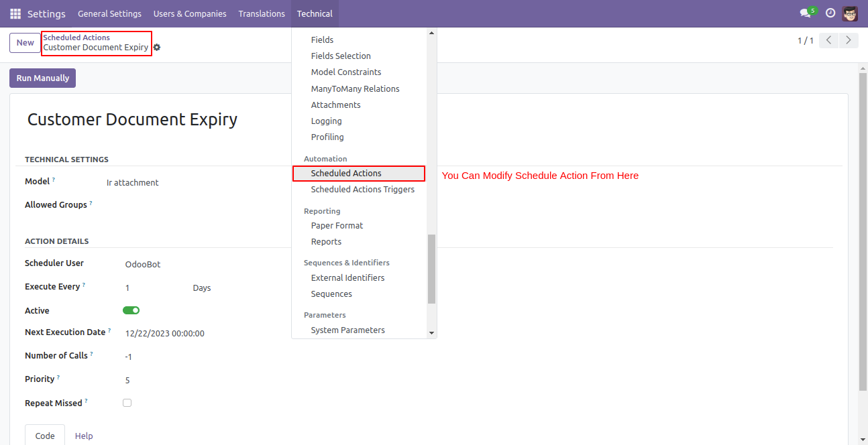
Task: Click the Model field help question mark
Action: (x=54, y=180)
